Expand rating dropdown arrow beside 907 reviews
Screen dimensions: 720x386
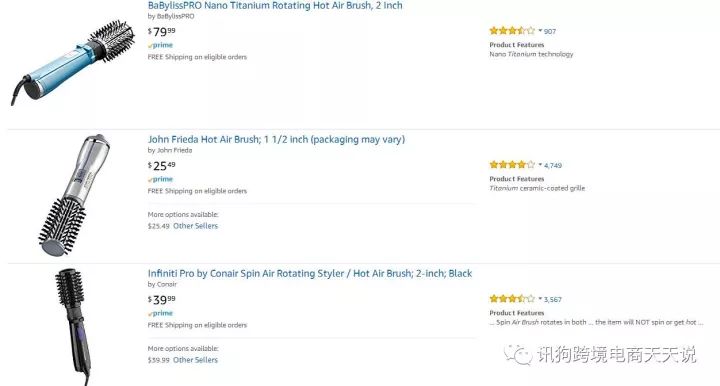540,30
